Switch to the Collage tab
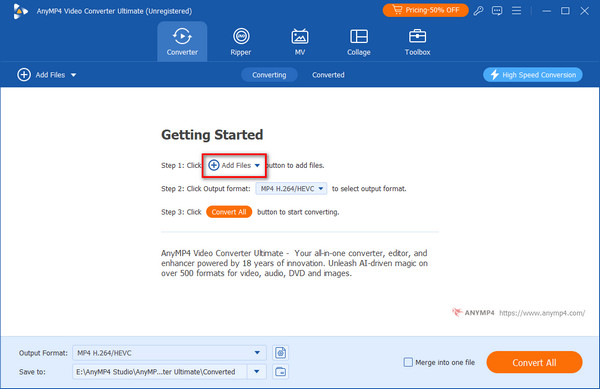Screen dimensions: 600x389 pyautogui.click(x=359, y=41)
